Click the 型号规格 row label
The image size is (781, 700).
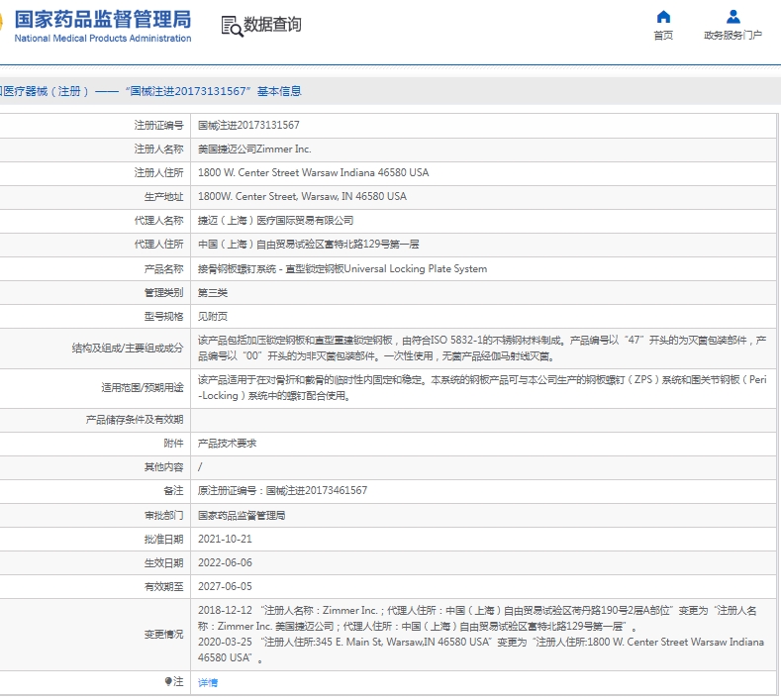point(164,317)
